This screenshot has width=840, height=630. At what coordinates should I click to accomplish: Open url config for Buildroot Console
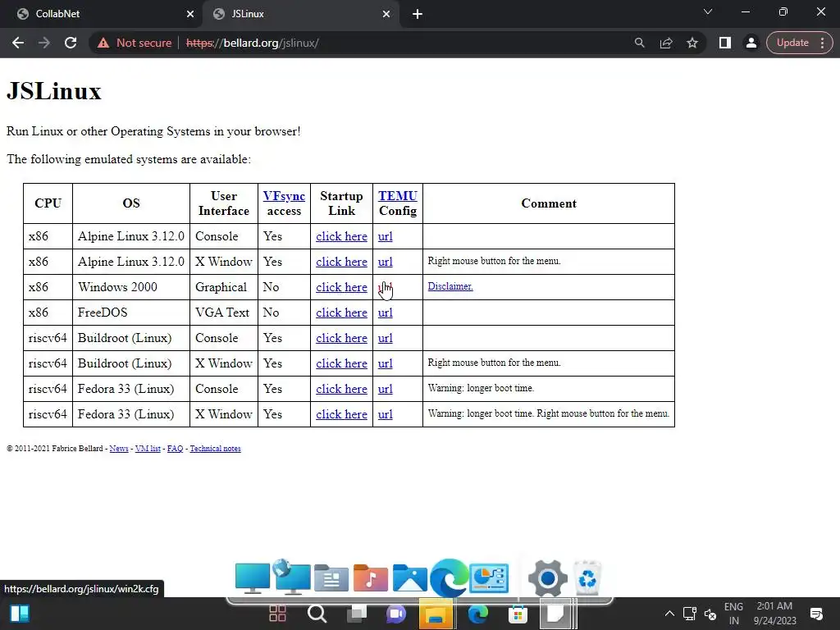click(x=386, y=338)
